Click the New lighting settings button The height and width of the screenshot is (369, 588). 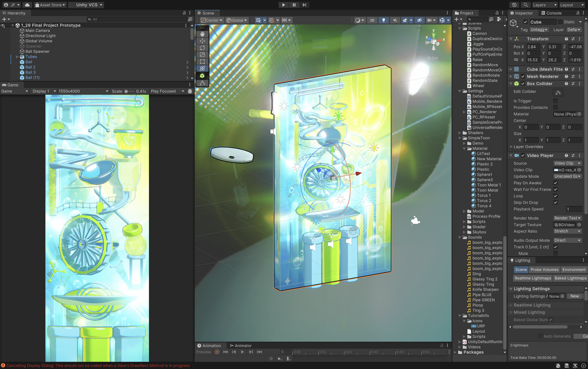pos(574,296)
